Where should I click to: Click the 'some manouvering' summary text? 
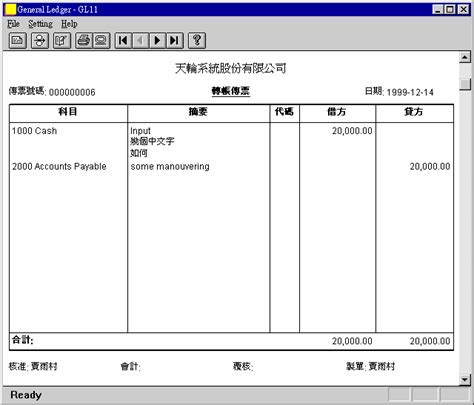[170, 166]
